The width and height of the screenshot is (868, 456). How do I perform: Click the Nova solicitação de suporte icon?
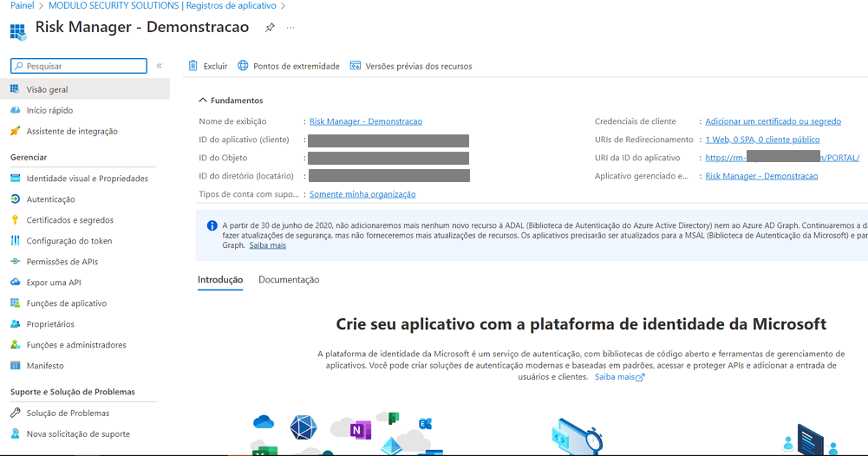(15, 433)
